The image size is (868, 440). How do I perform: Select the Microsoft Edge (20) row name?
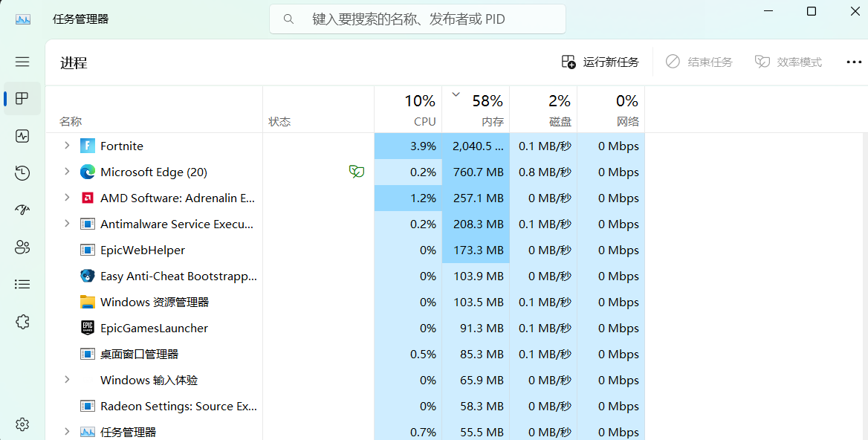click(x=154, y=172)
